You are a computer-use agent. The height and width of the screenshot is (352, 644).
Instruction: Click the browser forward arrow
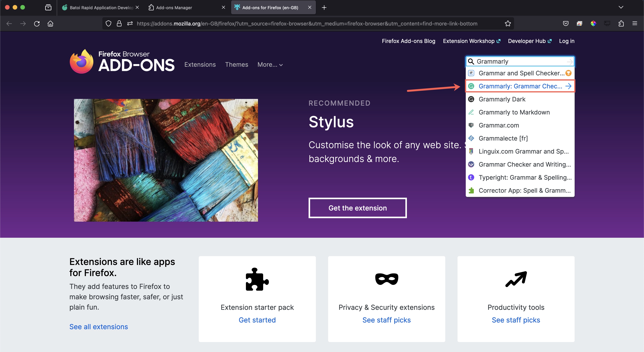[x=23, y=24]
